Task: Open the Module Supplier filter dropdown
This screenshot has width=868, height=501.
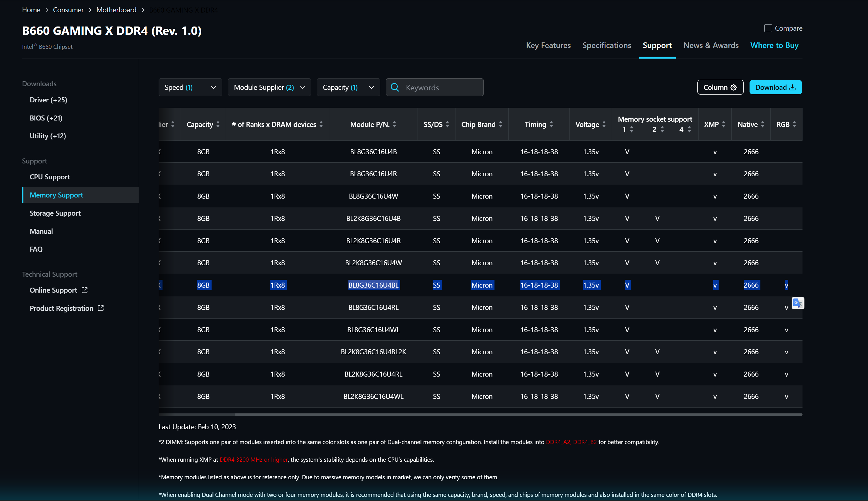Action: (x=269, y=87)
